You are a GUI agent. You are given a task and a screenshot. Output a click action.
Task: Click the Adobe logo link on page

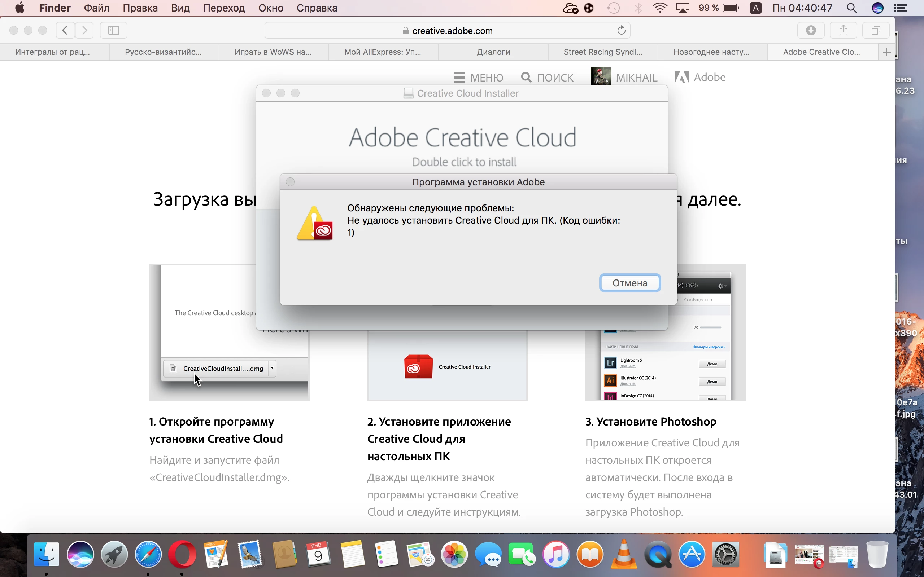tap(700, 78)
